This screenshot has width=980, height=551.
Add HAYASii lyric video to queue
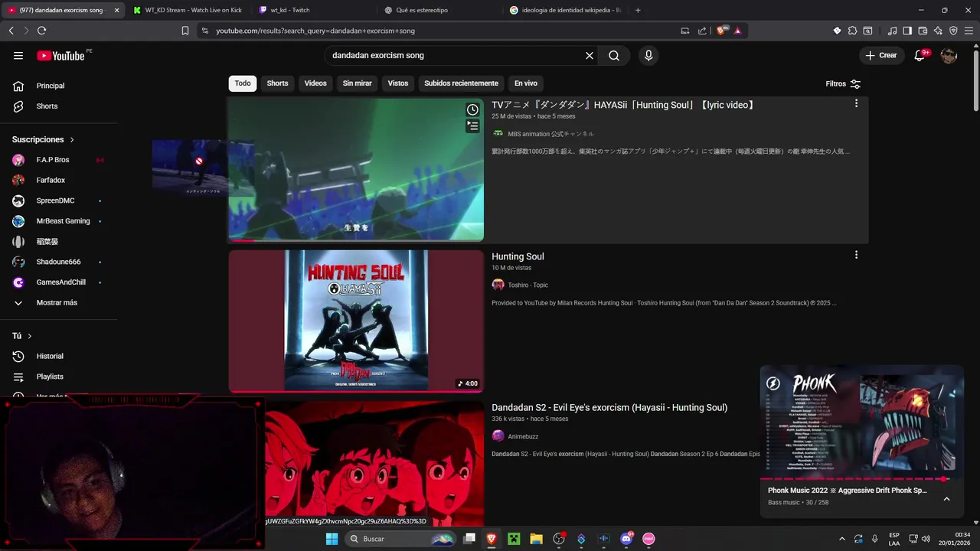coord(472,126)
